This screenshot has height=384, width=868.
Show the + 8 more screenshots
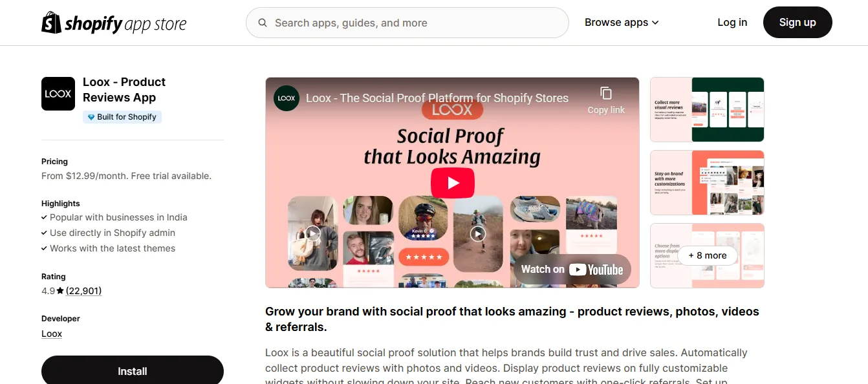707,255
